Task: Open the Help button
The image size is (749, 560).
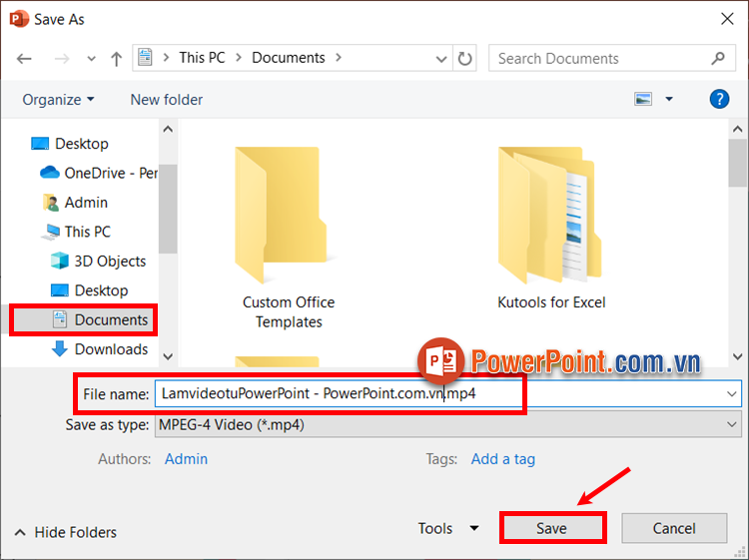Action: [x=719, y=99]
